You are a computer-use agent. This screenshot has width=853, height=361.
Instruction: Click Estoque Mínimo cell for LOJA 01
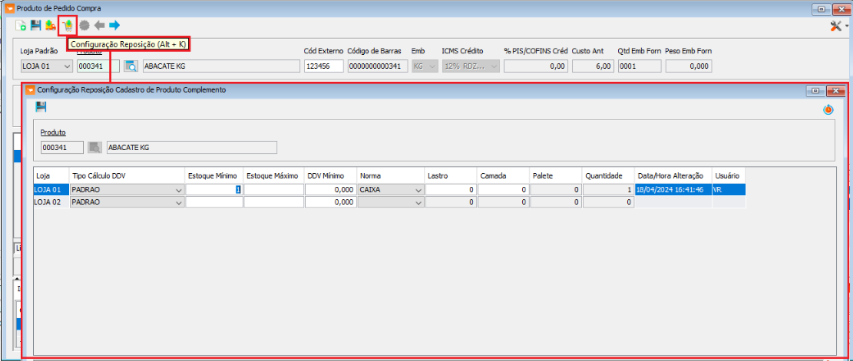[x=214, y=190]
